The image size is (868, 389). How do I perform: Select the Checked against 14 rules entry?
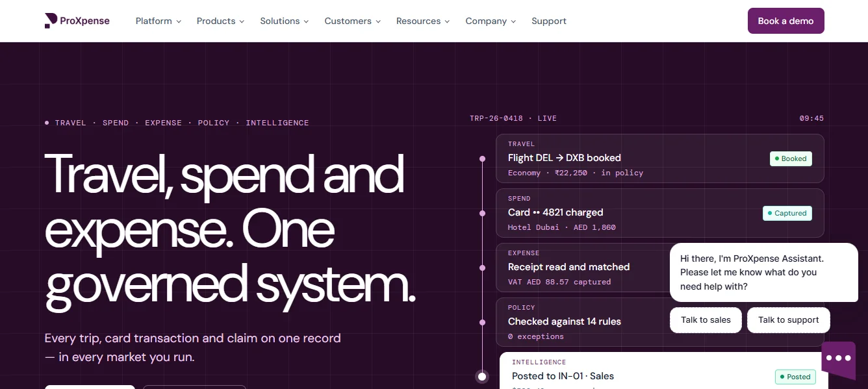pos(583,322)
